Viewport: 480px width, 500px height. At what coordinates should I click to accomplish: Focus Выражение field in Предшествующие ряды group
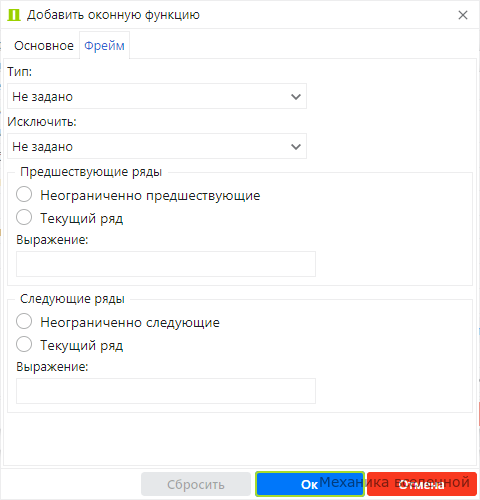pyautogui.click(x=166, y=264)
